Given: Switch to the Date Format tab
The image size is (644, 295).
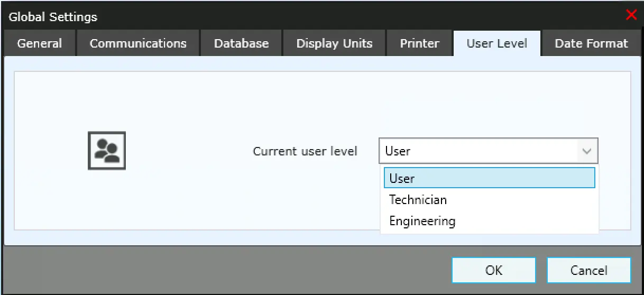Looking at the screenshot, I should point(591,43).
